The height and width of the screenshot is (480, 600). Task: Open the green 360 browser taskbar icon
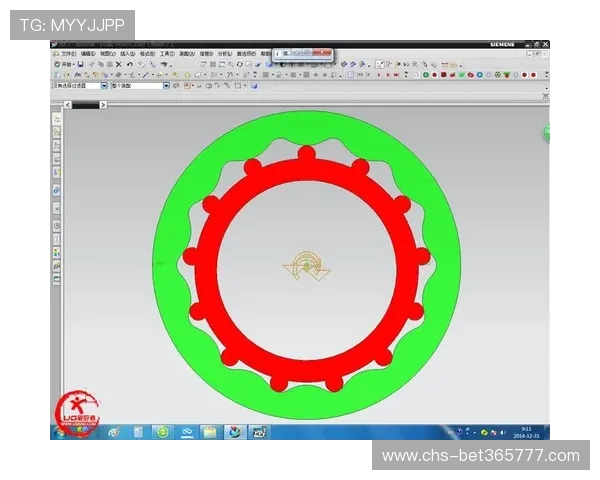click(163, 432)
